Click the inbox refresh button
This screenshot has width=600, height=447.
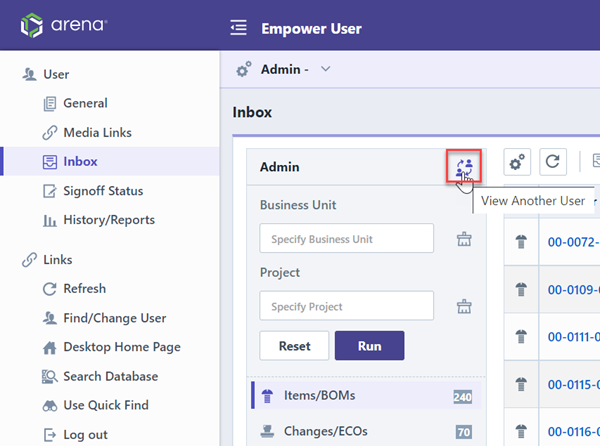pos(553,162)
